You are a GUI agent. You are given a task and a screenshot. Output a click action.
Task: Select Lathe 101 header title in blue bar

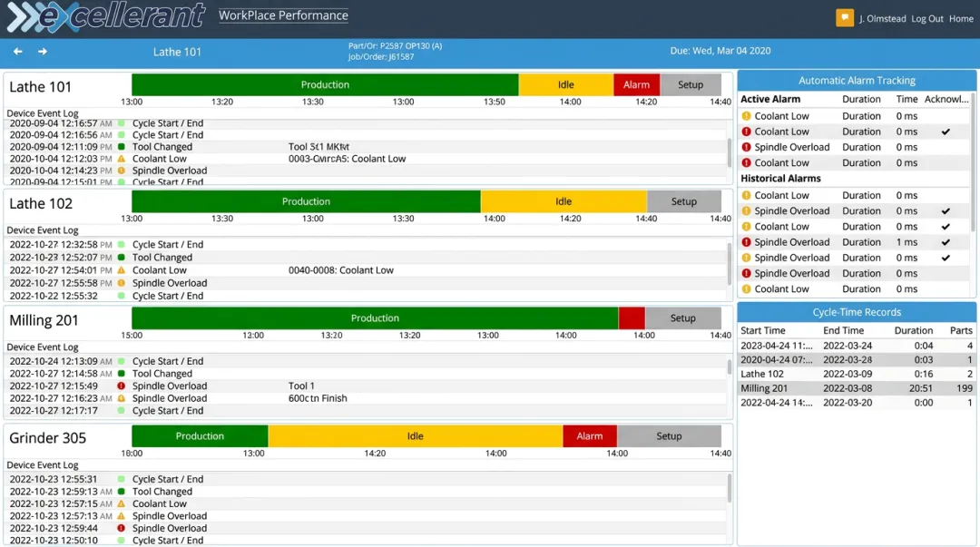pyautogui.click(x=177, y=52)
